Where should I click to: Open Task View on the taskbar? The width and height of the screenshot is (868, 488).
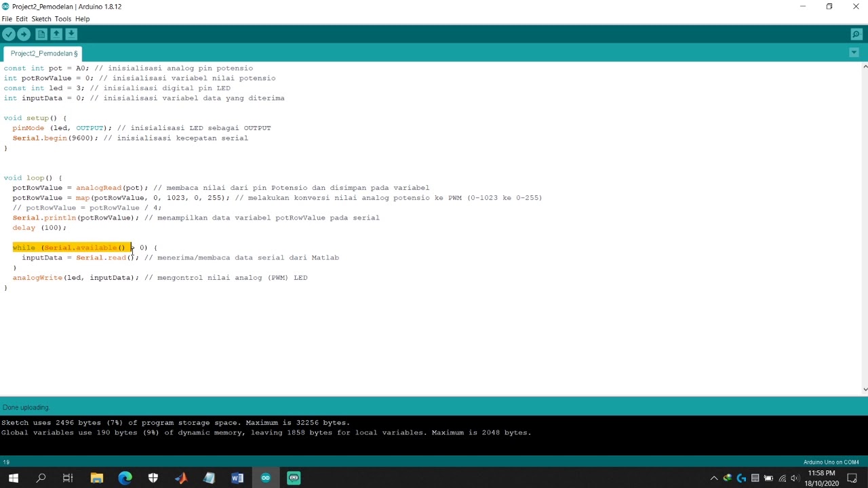click(68, 478)
